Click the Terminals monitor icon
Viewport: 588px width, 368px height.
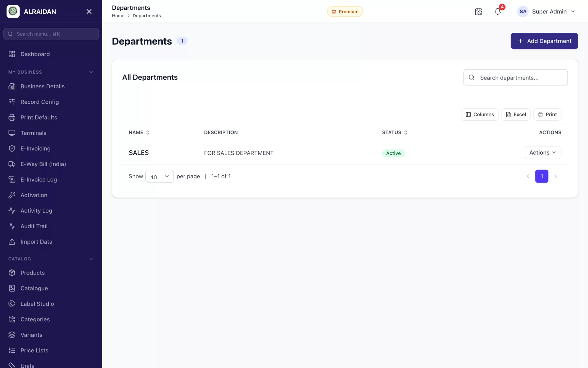12,133
